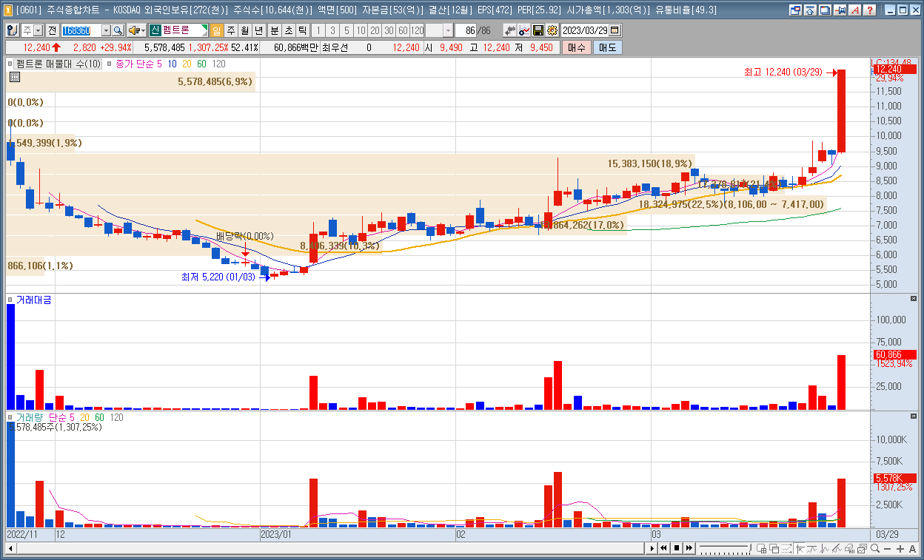Click the save chart floppy disk icon

pos(538,30)
